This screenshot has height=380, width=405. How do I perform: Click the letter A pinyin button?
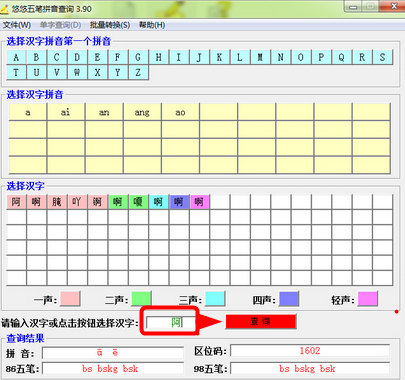(16, 57)
